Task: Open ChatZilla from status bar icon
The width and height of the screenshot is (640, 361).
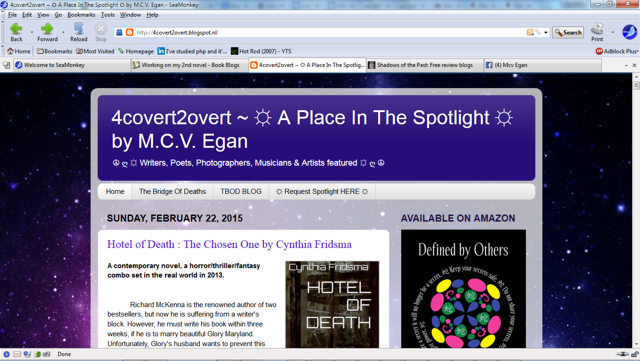Action: click(46, 354)
